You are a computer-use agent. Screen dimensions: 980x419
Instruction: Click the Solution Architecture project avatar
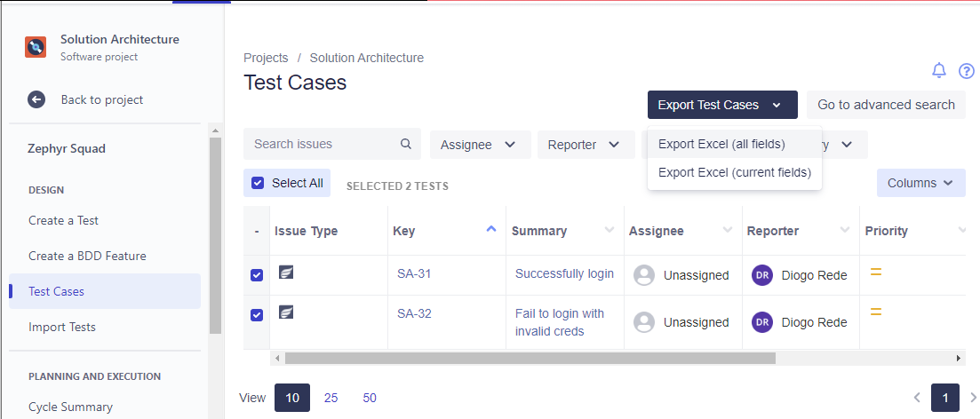pyautogui.click(x=36, y=47)
